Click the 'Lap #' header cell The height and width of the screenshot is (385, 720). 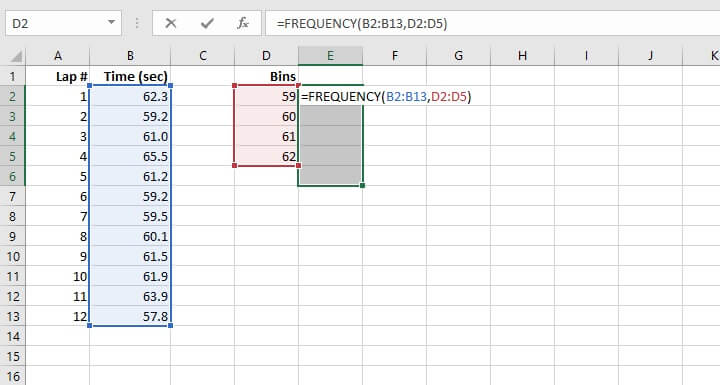57,76
